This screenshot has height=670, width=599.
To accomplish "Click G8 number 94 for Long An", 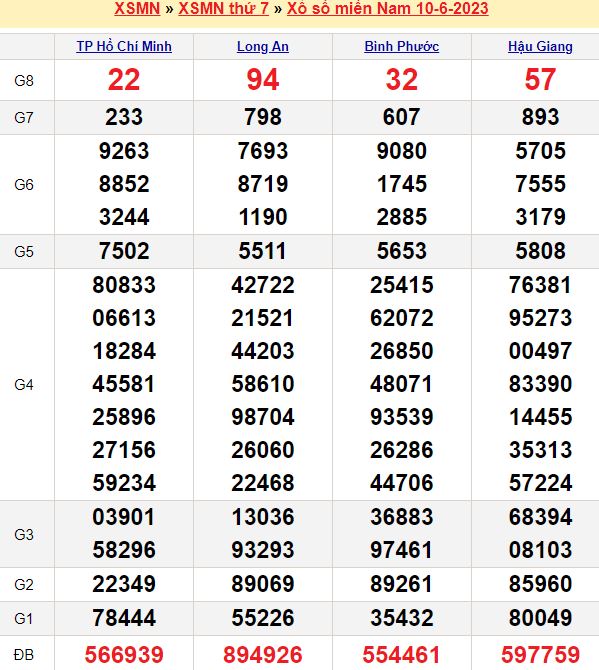I will pyautogui.click(x=263, y=80).
